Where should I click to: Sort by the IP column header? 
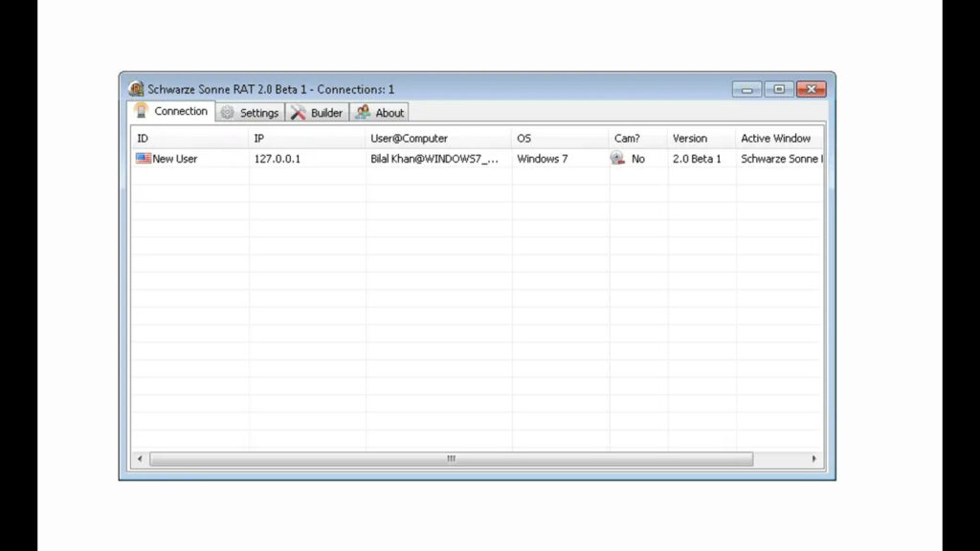[x=307, y=138]
